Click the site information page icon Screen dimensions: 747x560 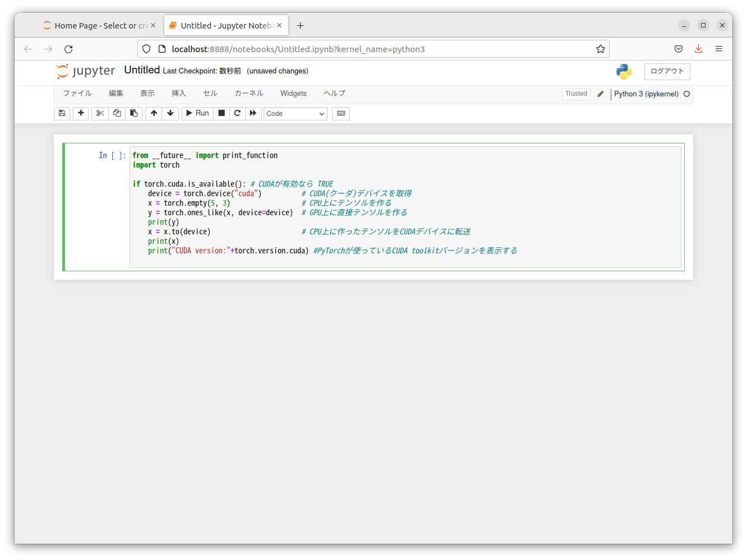(162, 49)
